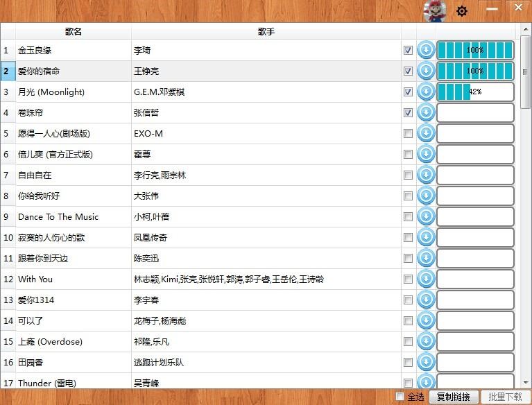
Task: Download song 金玉良缘 with its arrow icon
Action: (426, 50)
